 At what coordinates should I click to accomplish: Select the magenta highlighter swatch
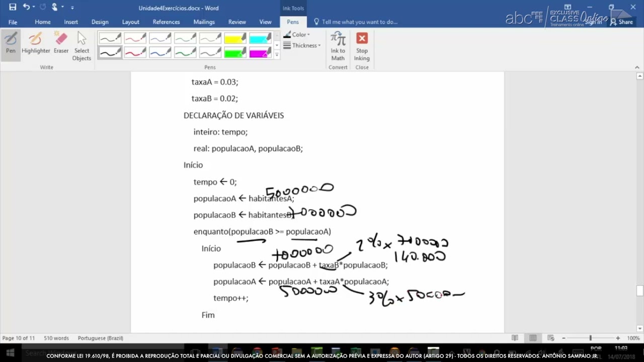[x=260, y=52]
